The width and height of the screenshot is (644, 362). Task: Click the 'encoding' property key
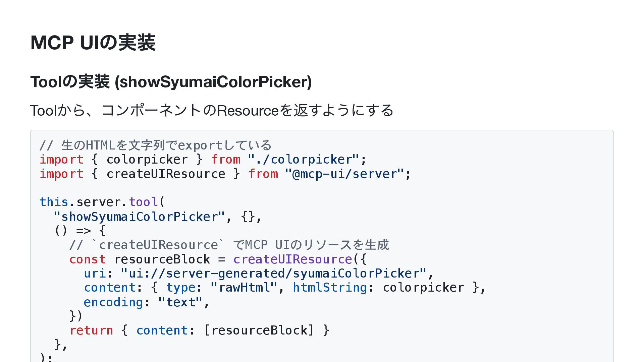click(x=114, y=302)
